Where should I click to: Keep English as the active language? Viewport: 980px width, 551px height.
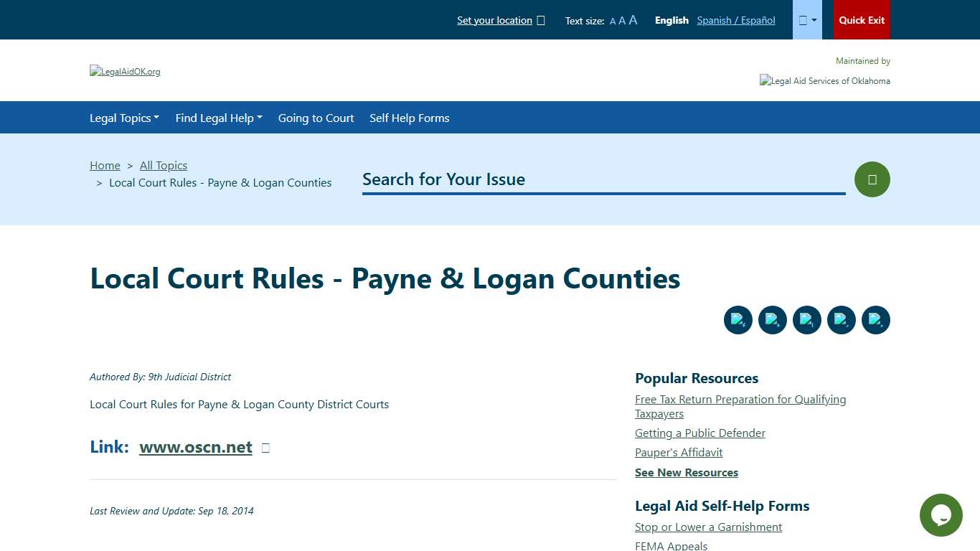tap(672, 20)
